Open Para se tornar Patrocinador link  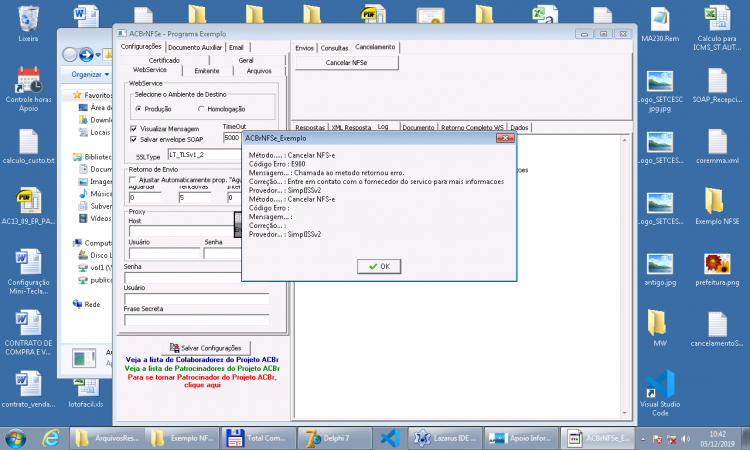tap(202, 381)
